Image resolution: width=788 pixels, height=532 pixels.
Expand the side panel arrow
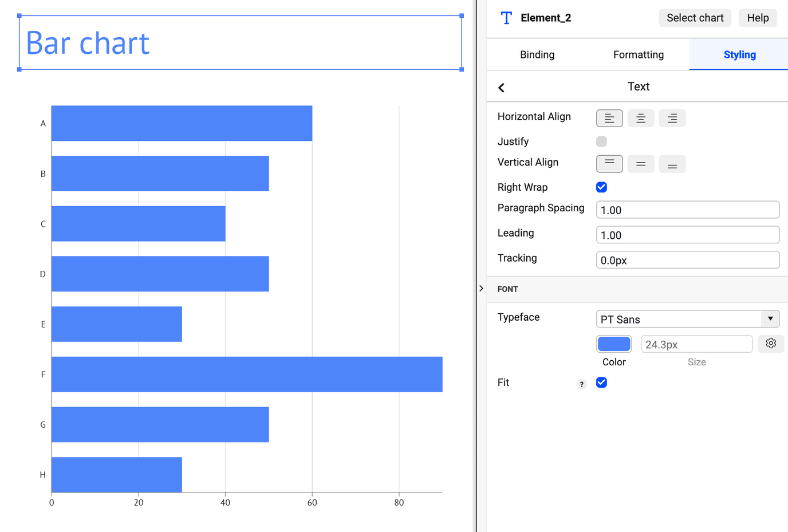482,289
